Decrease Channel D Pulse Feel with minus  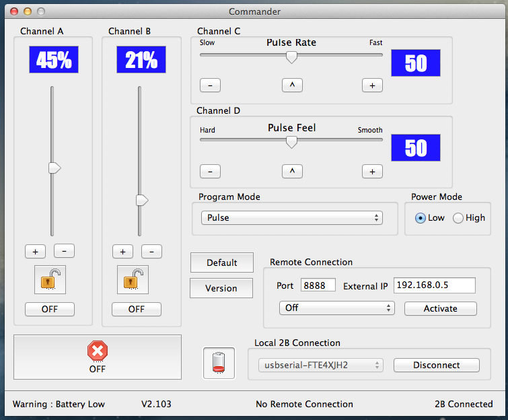point(210,171)
